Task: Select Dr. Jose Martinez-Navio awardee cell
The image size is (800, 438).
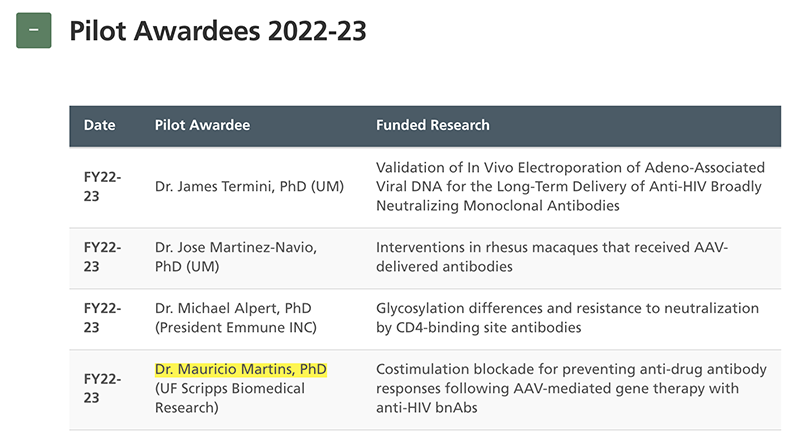Action: point(235,257)
